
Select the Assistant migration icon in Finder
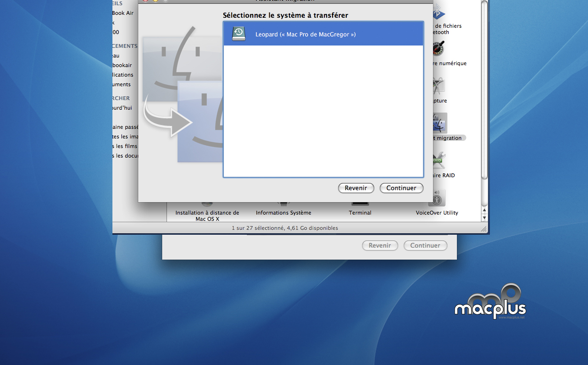(x=439, y=124)
